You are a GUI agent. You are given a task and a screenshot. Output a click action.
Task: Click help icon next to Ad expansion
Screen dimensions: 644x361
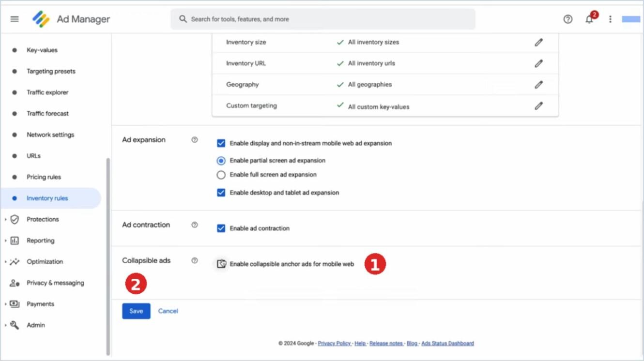pyautogui.click(x=195, y=140)
